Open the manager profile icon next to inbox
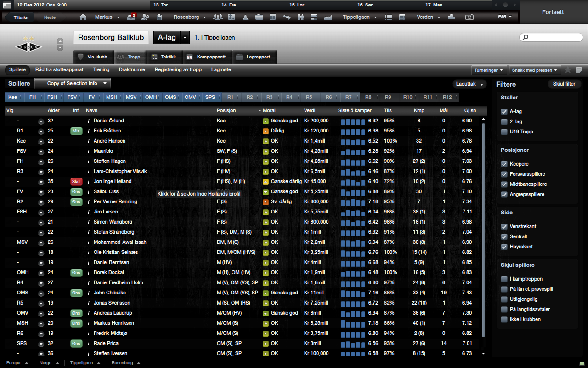This screenshot has width=588, height=368. (x=145, y=17)
